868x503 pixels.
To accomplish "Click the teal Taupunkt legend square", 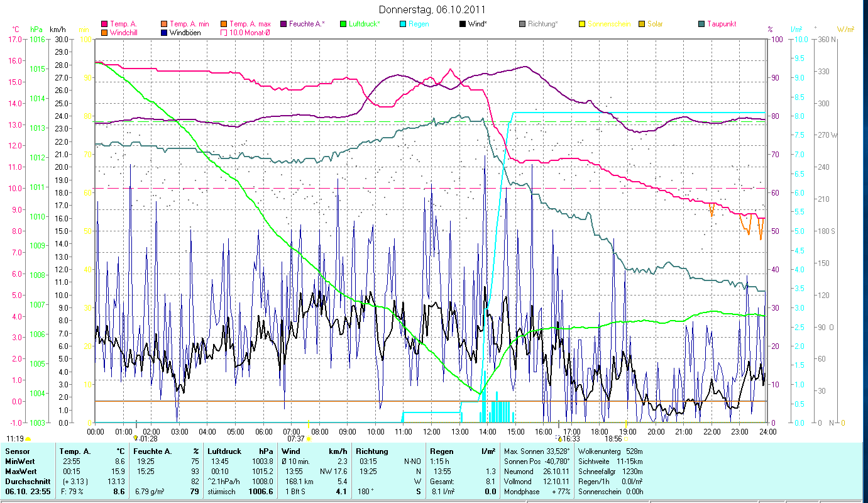I will (x=701, y=24).
